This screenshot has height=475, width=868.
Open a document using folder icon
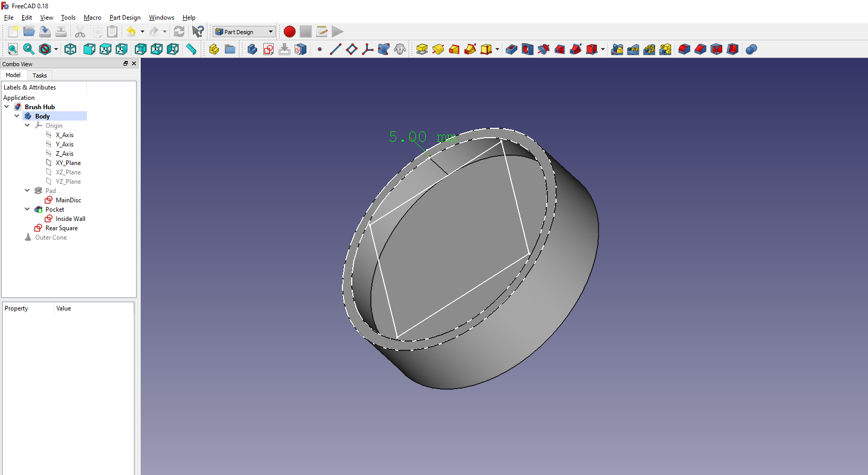pyautogui.click(x=29, y=32)
